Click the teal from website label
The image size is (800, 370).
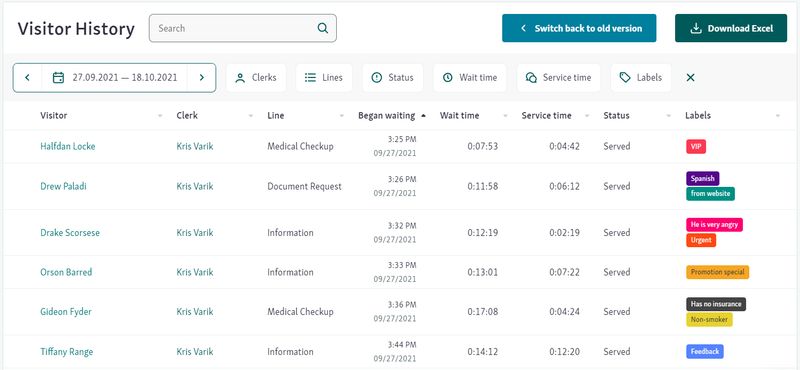click(710, 193)
